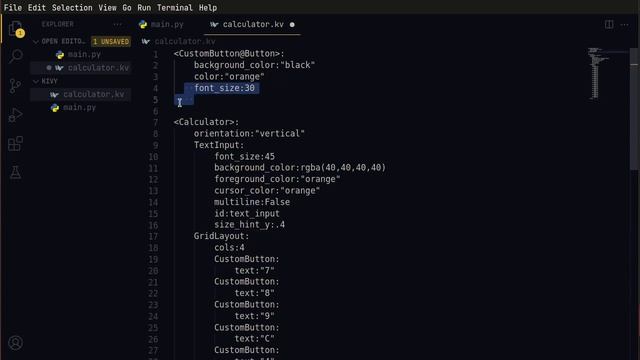Open Explorer panel ellipsis menu

[118, 24]
